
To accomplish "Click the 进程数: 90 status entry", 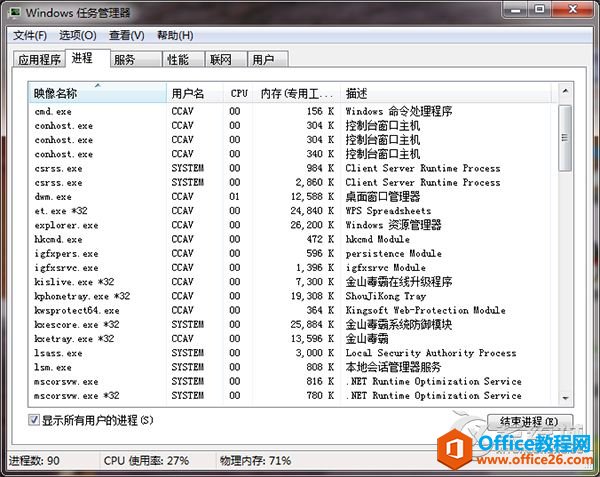I will (34, 461).
